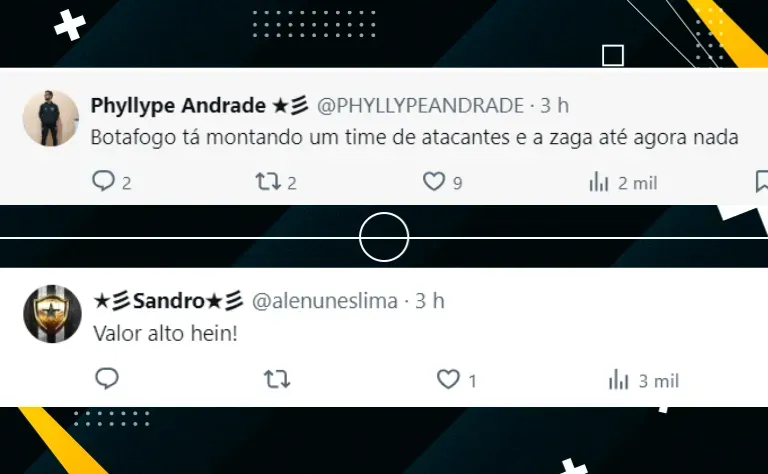Visit @PHYLLYPEANDRADE handle

click(x=420, y=106)
